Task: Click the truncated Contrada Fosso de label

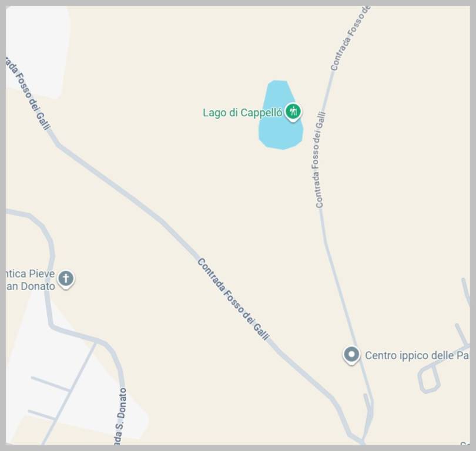Action: click(349, 38)
